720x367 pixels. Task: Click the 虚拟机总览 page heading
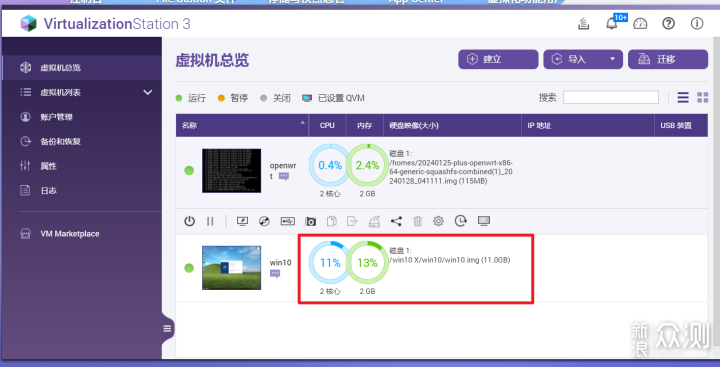pyautogui.click(x=212, y=60)
